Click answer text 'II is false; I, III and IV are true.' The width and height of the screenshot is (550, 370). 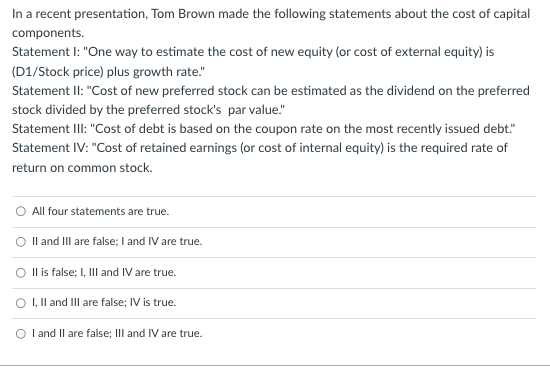tap(104, 272)
